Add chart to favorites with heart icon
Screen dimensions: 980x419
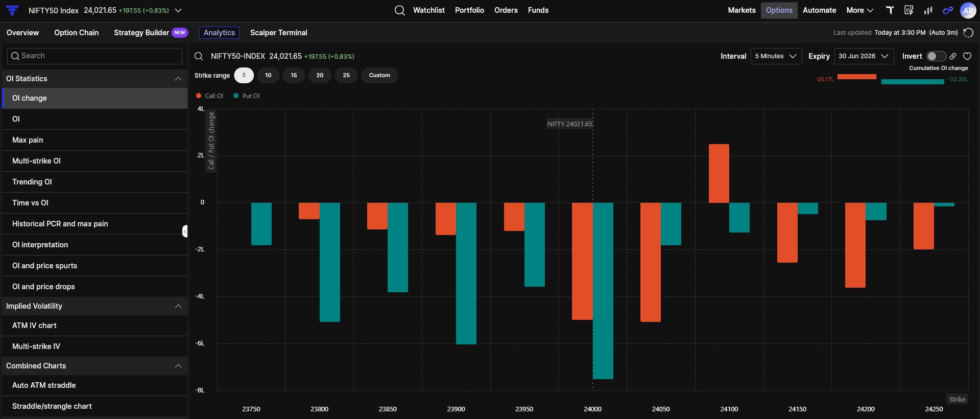967,56
